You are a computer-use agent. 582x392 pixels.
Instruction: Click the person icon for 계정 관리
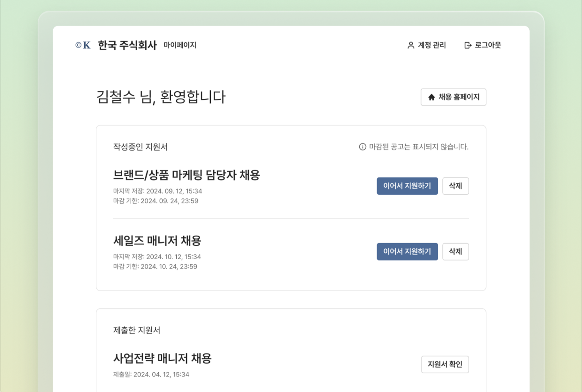pyautogui.click(x=411, y=45)
